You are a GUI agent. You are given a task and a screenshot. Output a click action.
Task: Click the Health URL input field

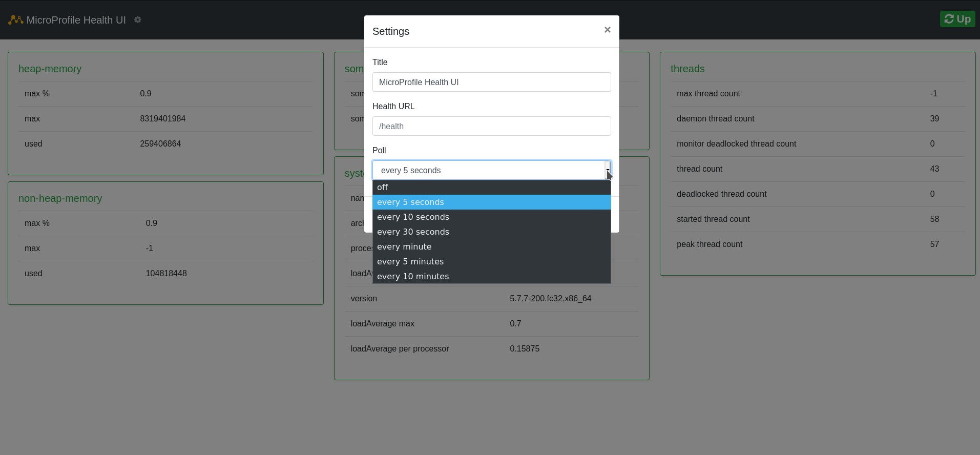click(x=492, y=126)
